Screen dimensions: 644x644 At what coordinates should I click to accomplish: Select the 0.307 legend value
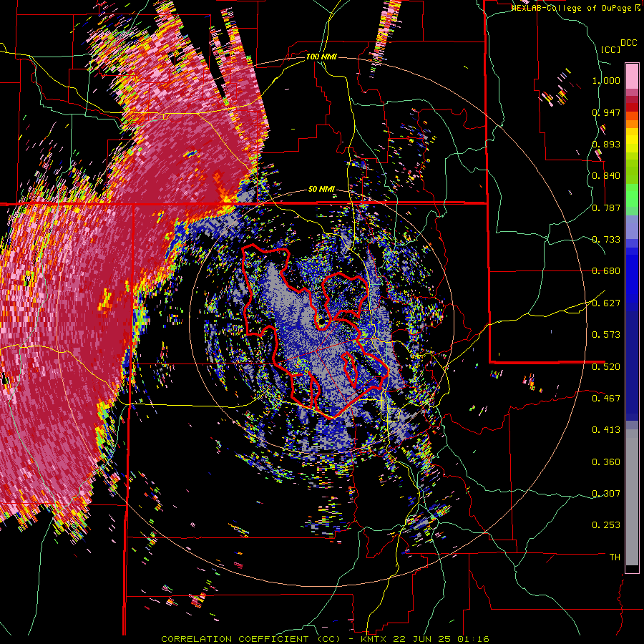tap(606, 494)
